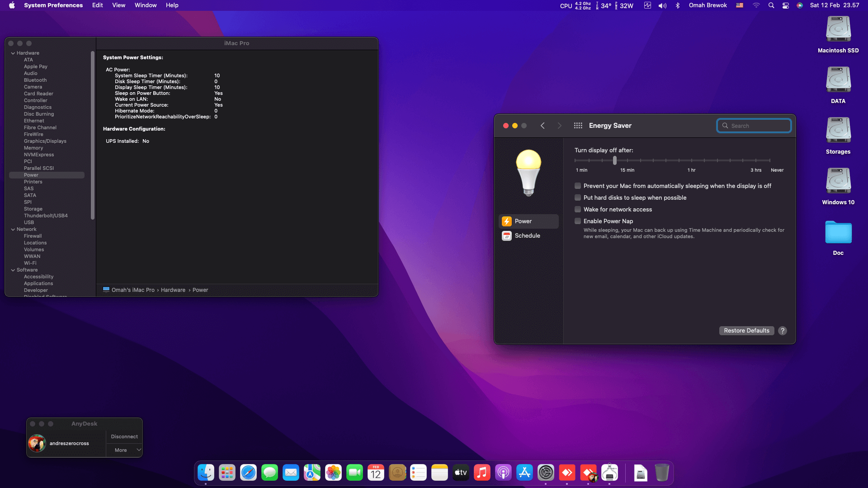This screenshot has height=488, width=868.
Task: Open Apple TV app in Dock
Action: [x=461, y=473]
